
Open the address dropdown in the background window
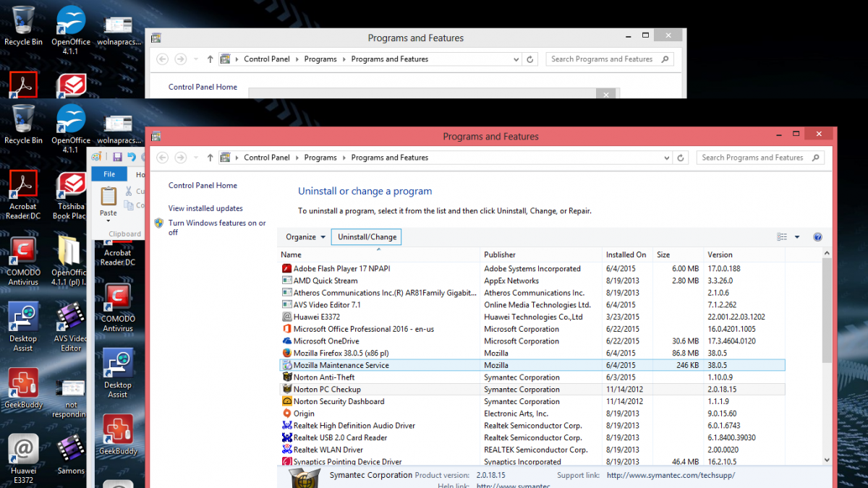(x=515, y=59)
